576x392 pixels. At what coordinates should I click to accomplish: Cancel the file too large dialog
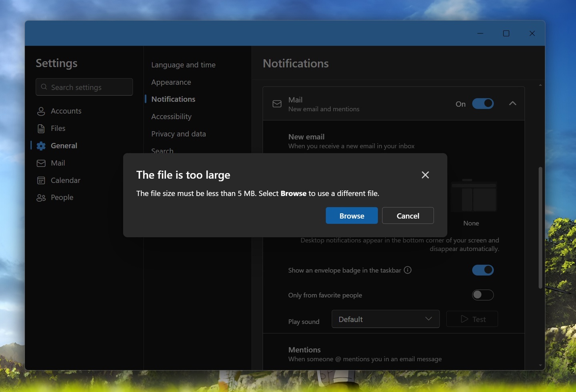pos(408,215)
